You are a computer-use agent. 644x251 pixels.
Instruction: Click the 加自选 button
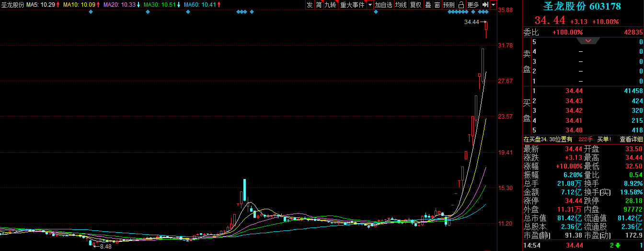(383, 5)
